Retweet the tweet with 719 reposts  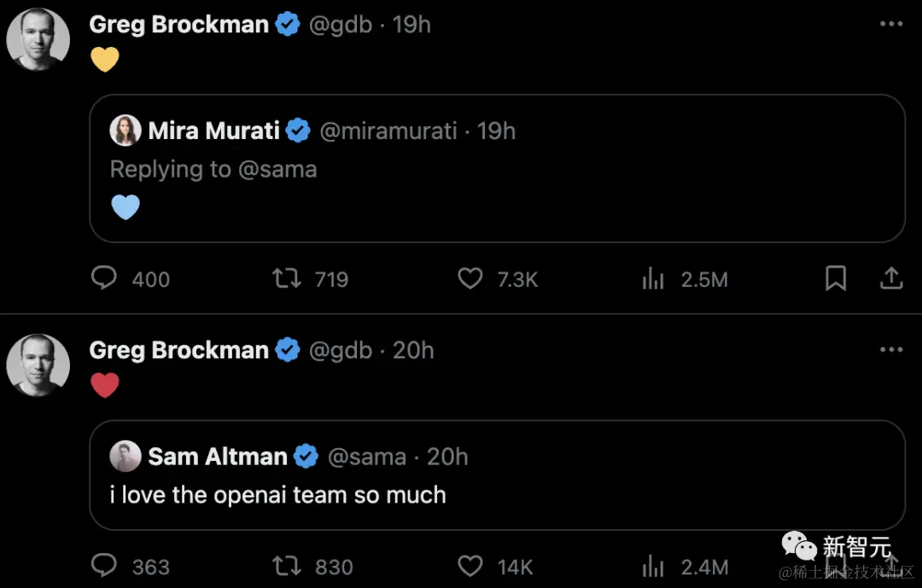286,278
